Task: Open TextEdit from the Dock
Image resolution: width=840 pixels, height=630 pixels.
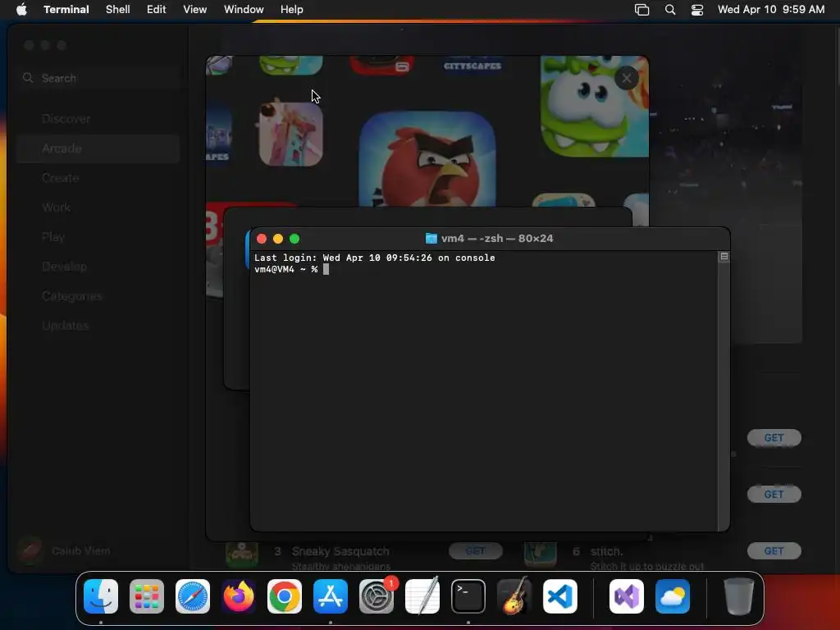Action: tap(422, 596)
